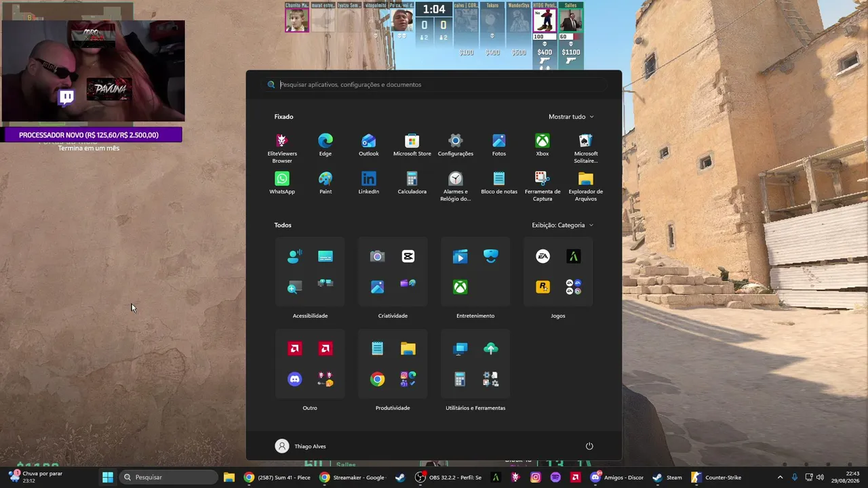868x488 pixels.
Task: Switch to Chrome tab Sum 41 - Piece
Action: (x=277, y=477)
